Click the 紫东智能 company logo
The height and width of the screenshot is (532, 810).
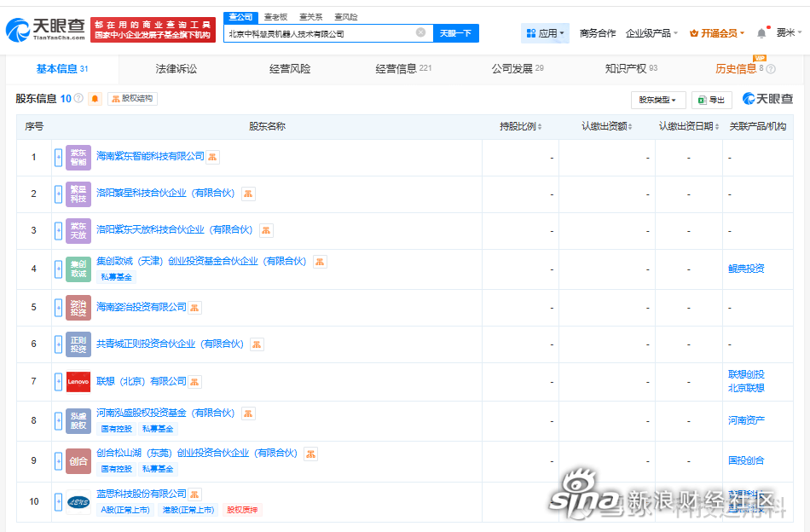click(x=78, y=158)
